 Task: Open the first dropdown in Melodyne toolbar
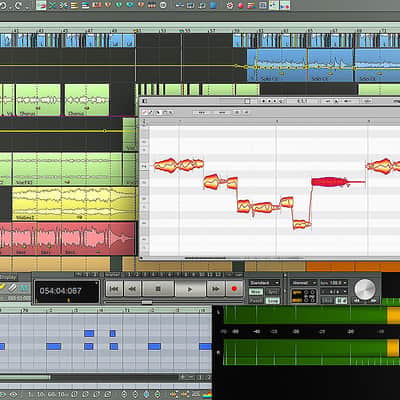pyautogui.click(x=202, y=113)
